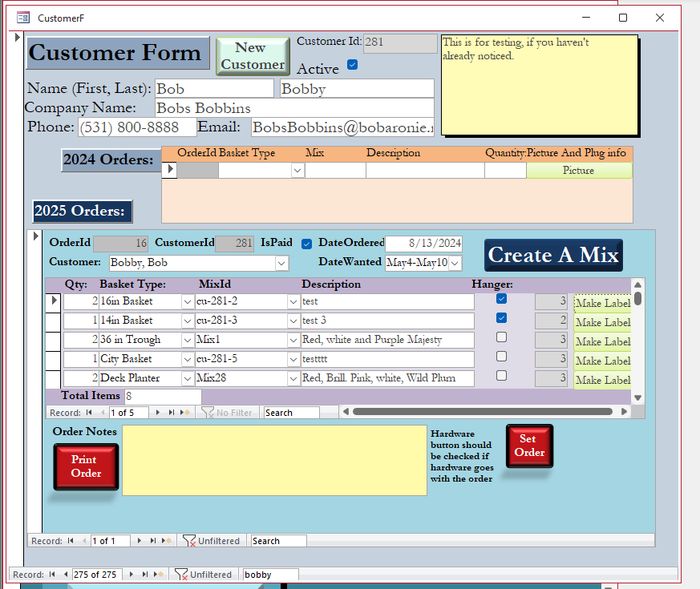Viewport: 700px width, 589px height.
Task: Jump to the last basket item record
Action: pyautogui.click(x=170, y=413)
